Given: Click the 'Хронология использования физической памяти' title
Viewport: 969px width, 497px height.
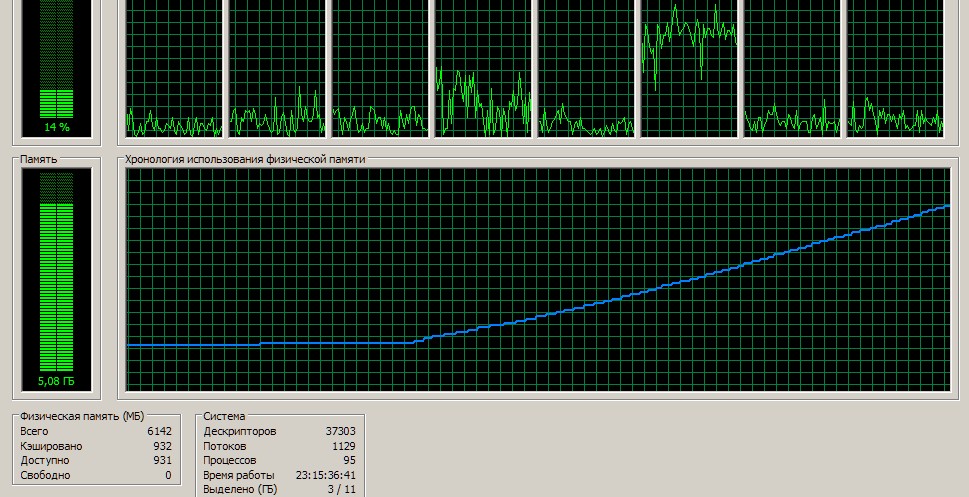Looking at the screenshot, I should 245,159.
